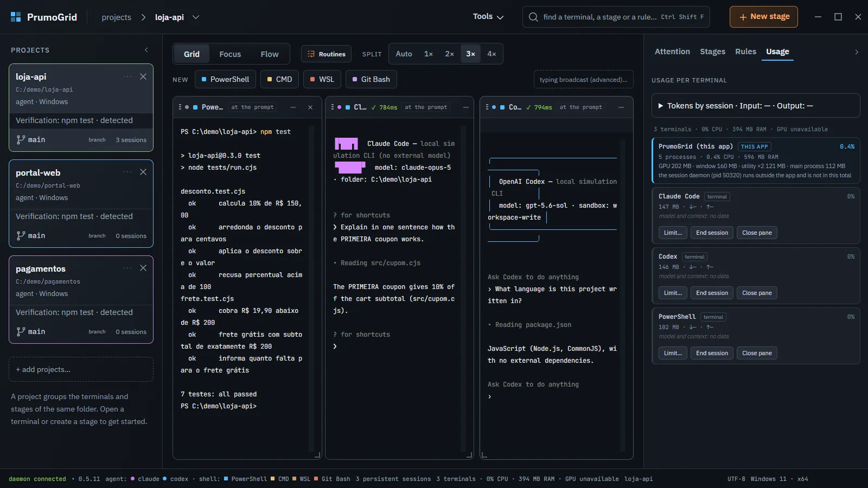Open the pagamentos project's three-dot menu
The image size is (868, 488).
127,268
